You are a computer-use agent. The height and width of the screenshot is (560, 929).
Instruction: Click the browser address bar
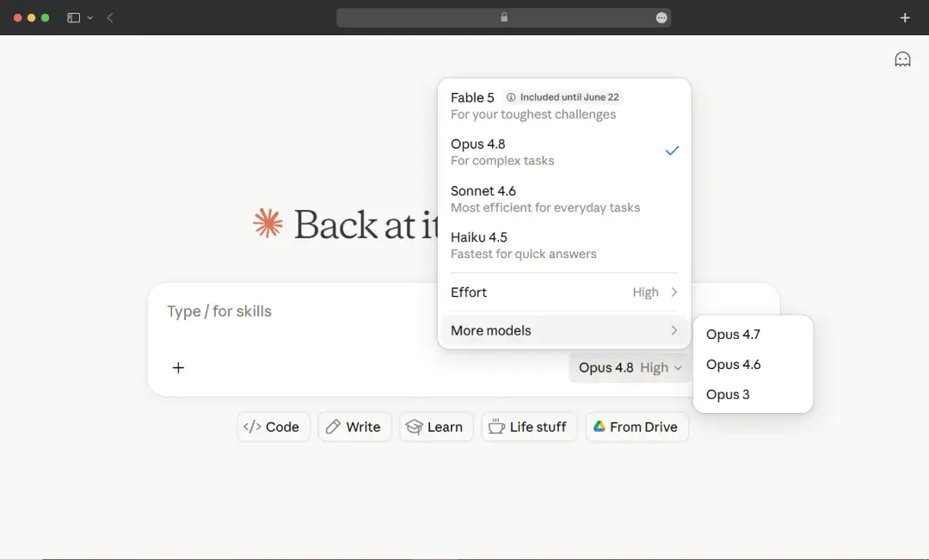tap(503, 18)
